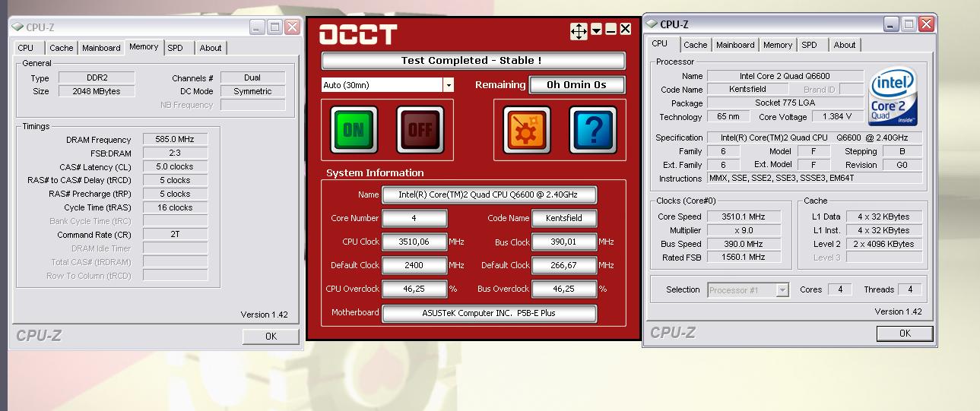980x411 pixels.
Task: Click the Core Number field showing 4
Action: pyautogui.click(x=414, y=218)
